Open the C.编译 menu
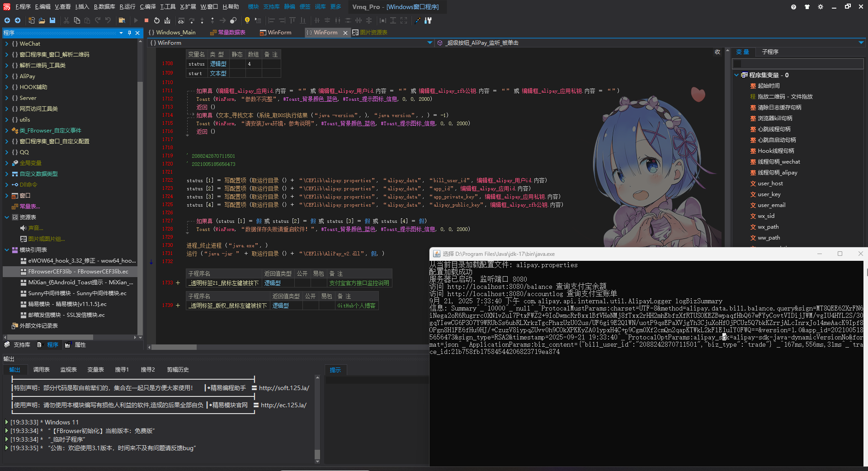Viewport: 868px width, 471px height. point(148,7)
